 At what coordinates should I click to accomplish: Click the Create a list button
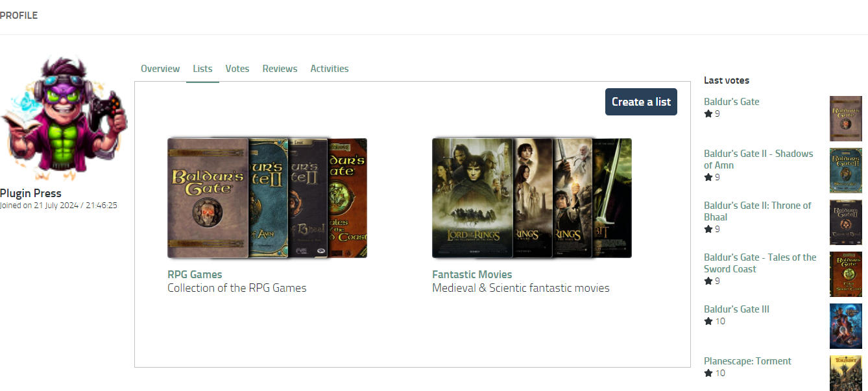click(641, 102)
